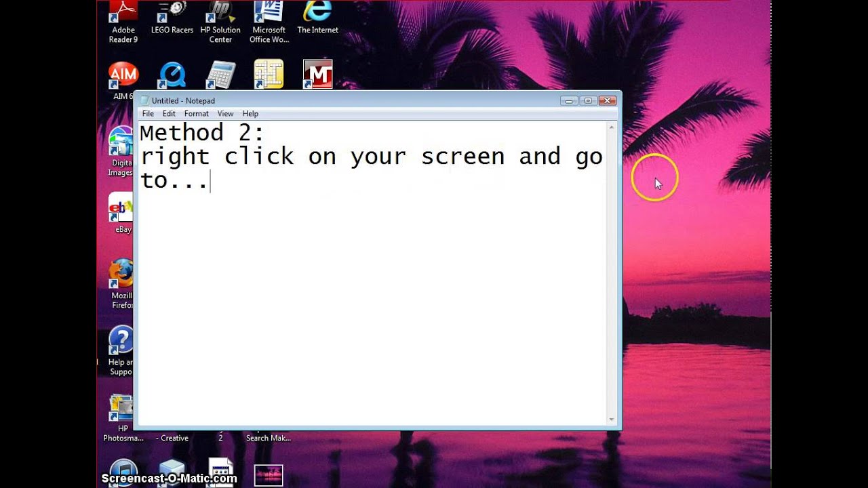Click the eBay desktop shortcut
Screen dimensions: 868x488
122,213
